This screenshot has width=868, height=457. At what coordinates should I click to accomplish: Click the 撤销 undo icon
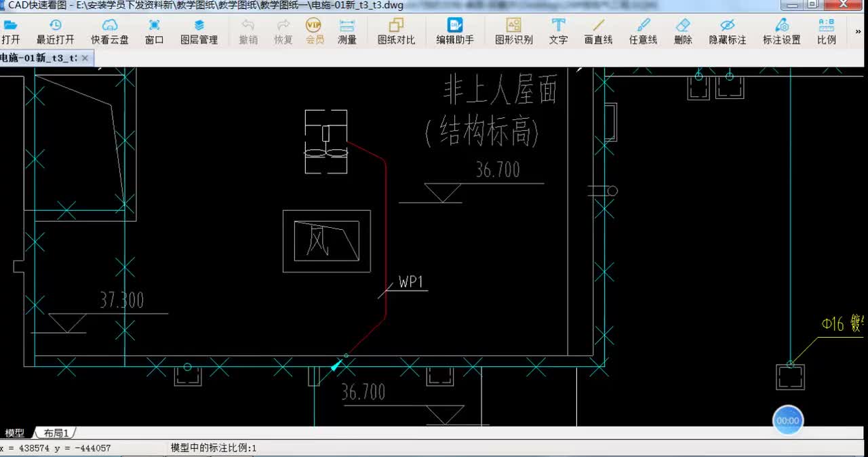248,32
